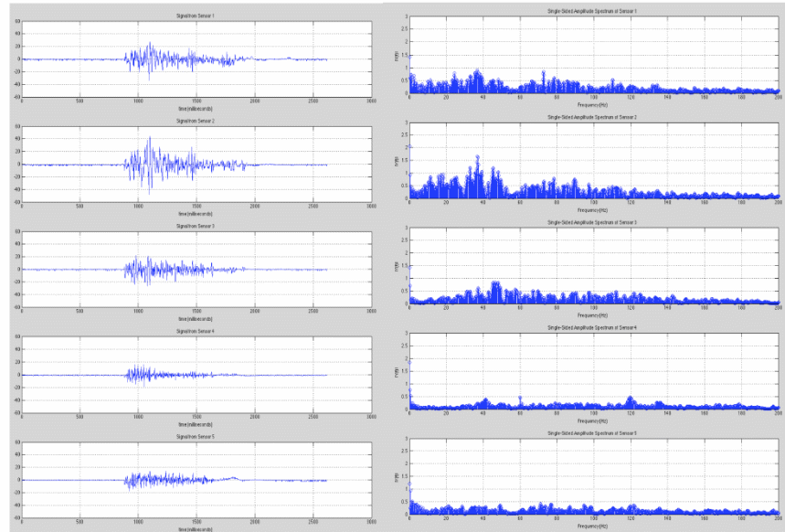This screenshot has width=785, height=532.
Task: Click the largest waveform burst in Sensor 2 signal
Action: pyautogui.click(x=149, y=163)
